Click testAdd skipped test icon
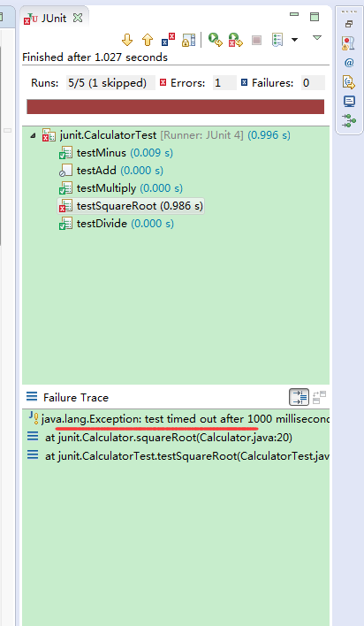Screen dimensions: 364x626 pos(65,171)
